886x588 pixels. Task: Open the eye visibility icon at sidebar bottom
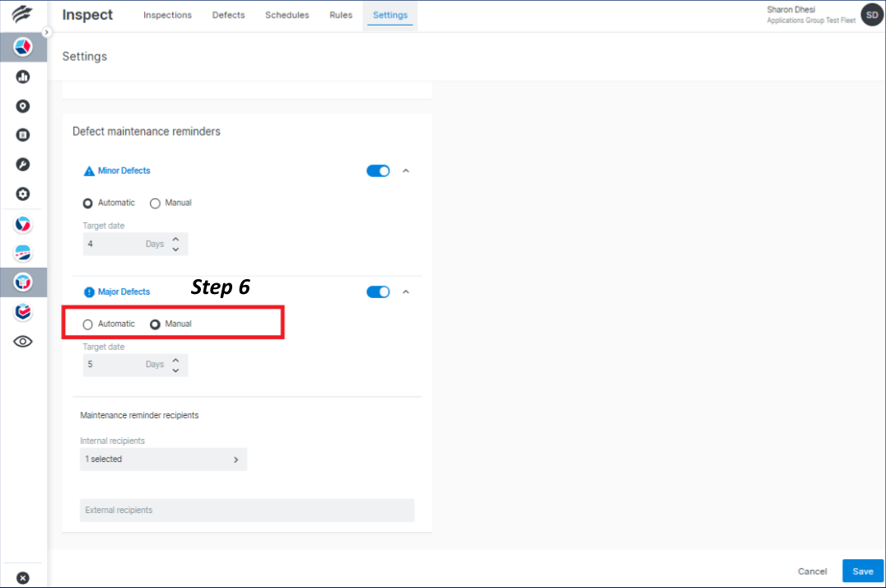(x=22, y=341)
